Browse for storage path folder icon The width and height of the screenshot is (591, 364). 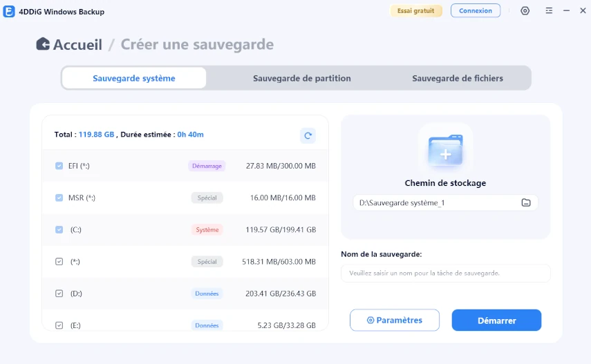point(526,203)
